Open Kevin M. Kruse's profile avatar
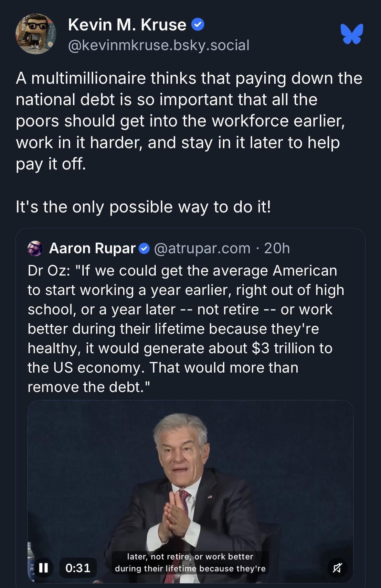This screenshot has width=381, height=588. pyautogui.click(x=36, y=34)
